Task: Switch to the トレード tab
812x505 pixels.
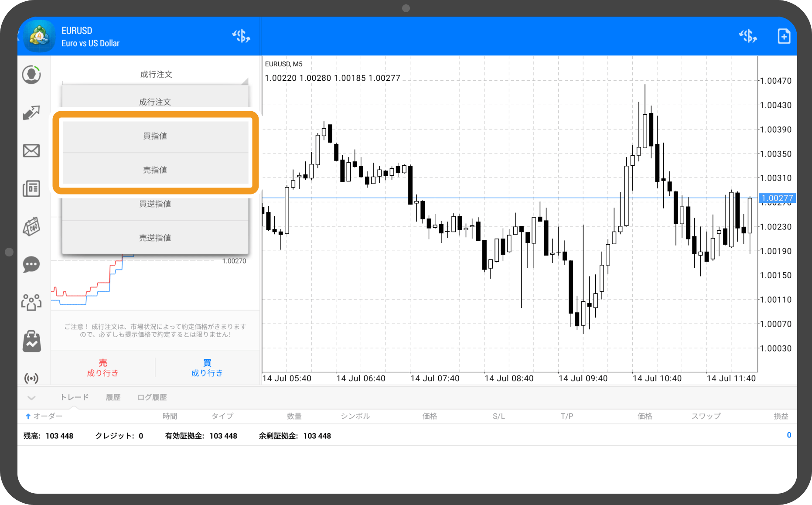Action: tap(74, 397)
